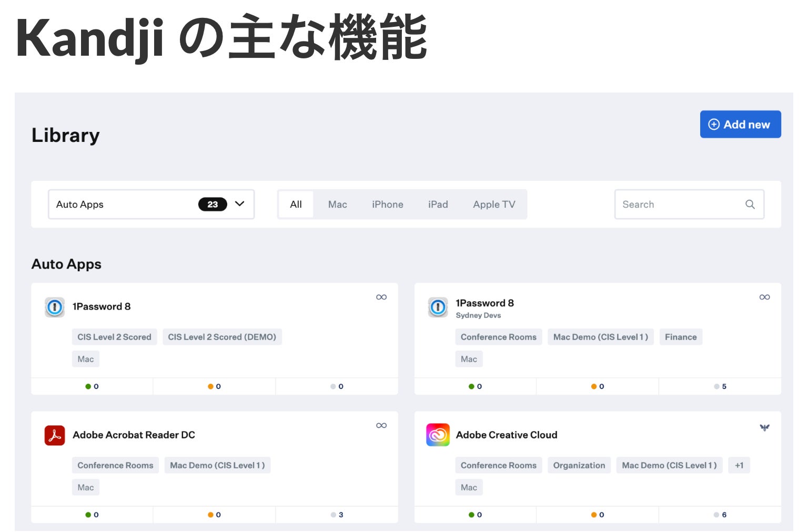Viewport: 808px width, 532px height.
Task: Click Conference Rooms tag on Adobe Acrobat Reader DC
Action: pyautogui.click(x=115, y=465)
